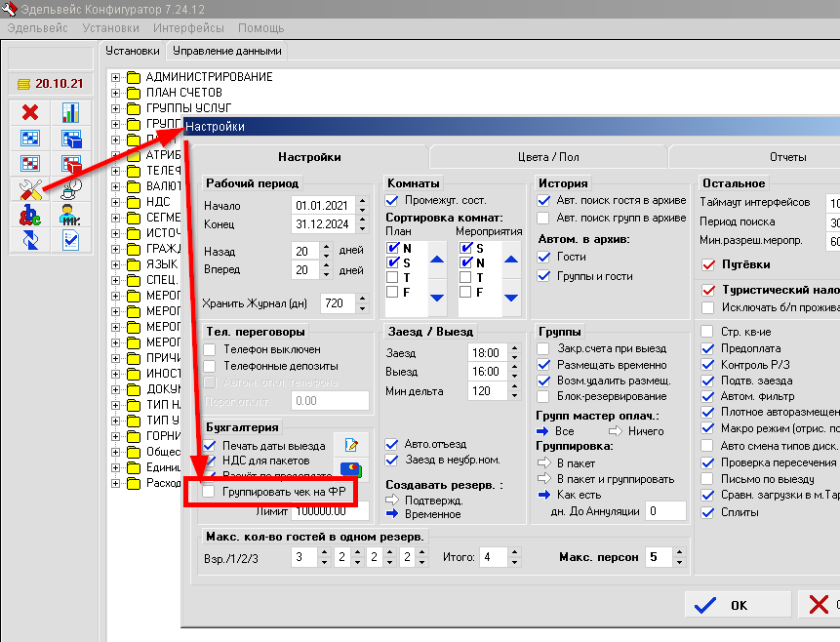Click the blue refresh arrows icon
840x642 pixels.
30,240
